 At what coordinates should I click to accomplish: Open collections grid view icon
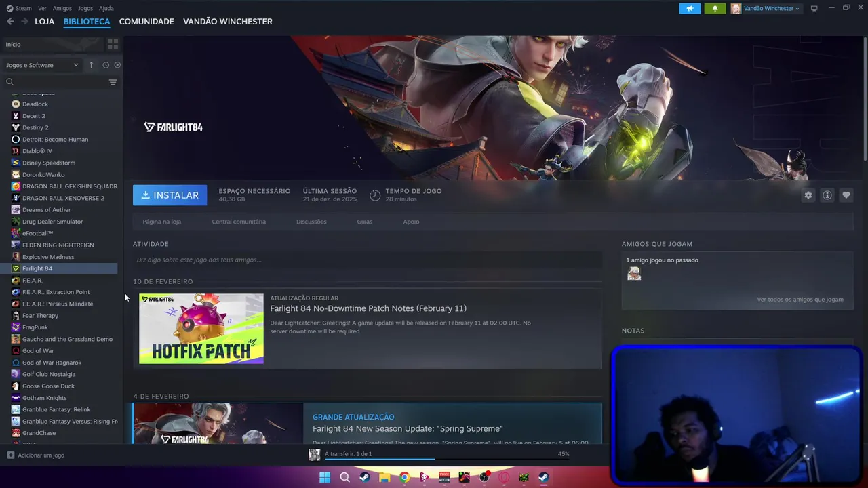point(113,44)
